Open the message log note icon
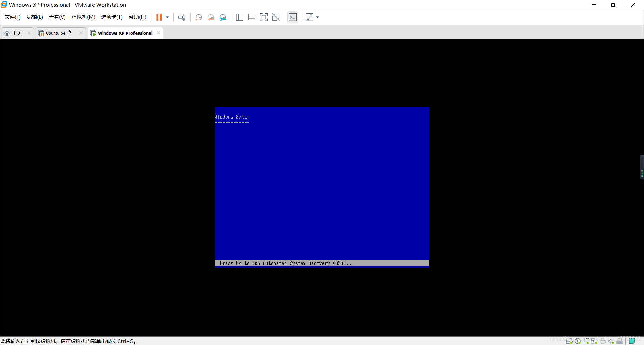The height and width of the screenshot is (345, 644). point(632,341)
